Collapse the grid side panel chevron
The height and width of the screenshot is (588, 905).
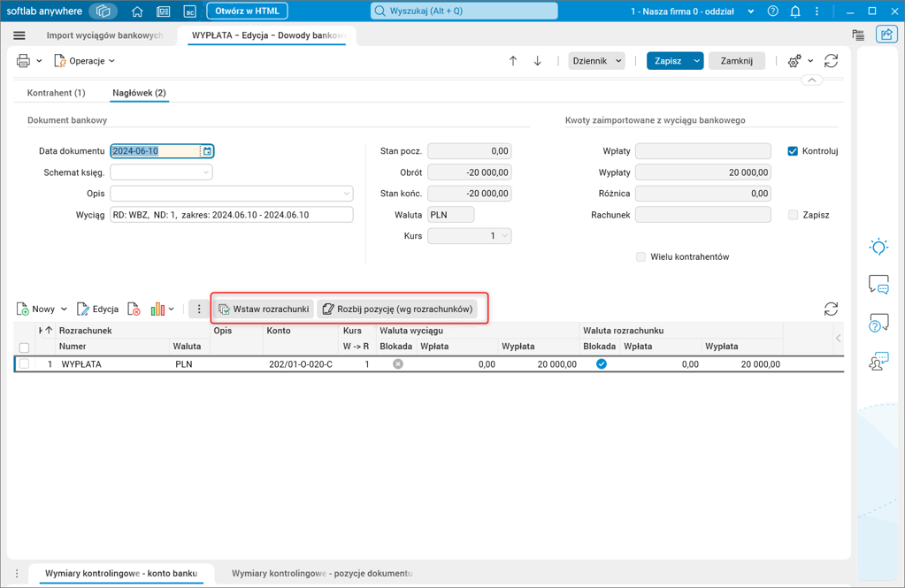pyautogui.click(x=838, y=339)
